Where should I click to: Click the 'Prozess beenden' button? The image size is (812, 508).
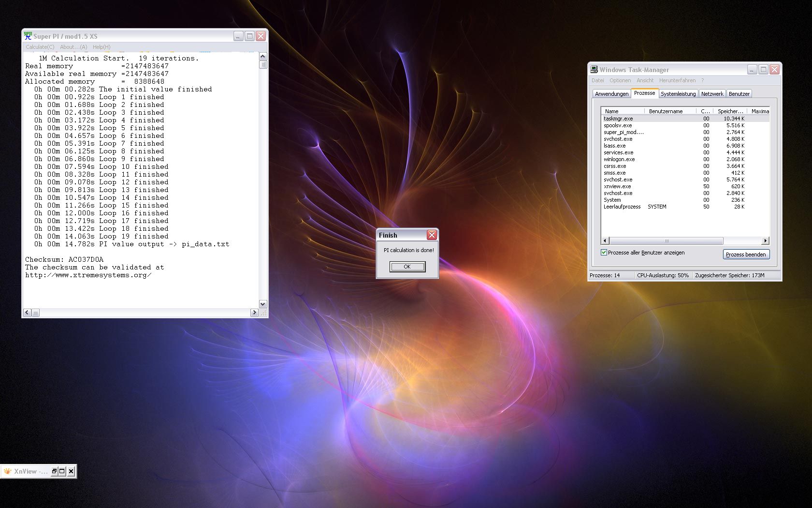[746, 254]
